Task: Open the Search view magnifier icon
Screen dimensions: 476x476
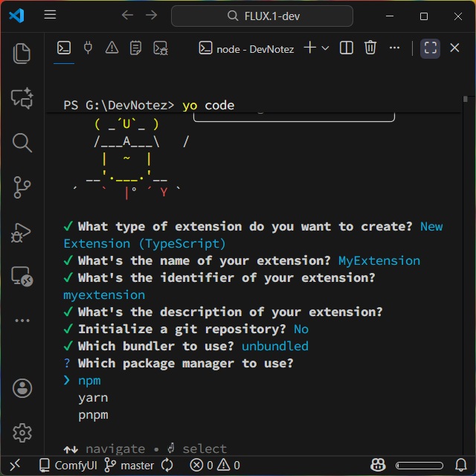Action: point(22,142)
